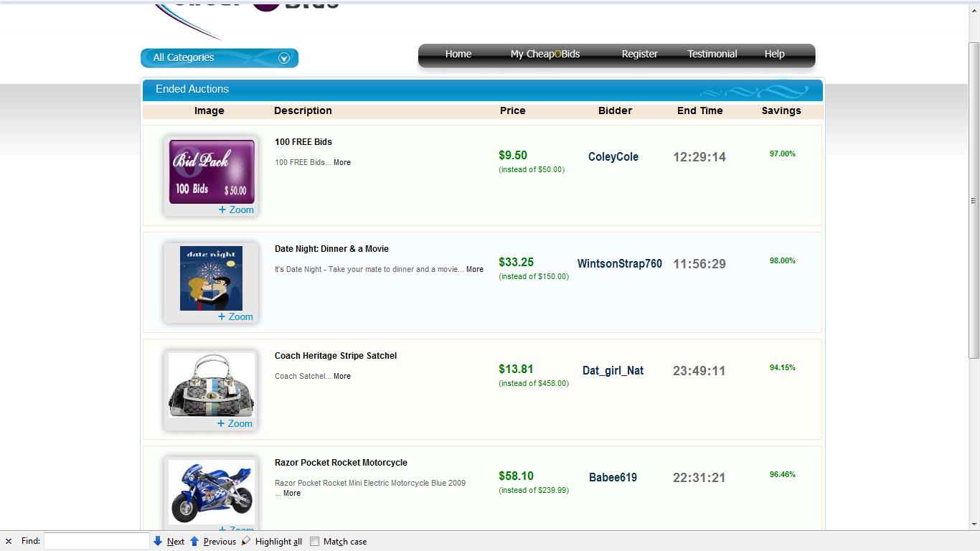Click bidder name Babee619
Screen dimensions: 980x551
(x=613, y=478)
